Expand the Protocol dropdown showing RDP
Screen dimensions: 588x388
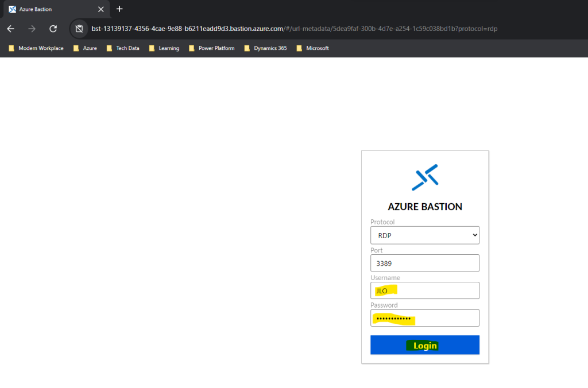pos(425,235)
